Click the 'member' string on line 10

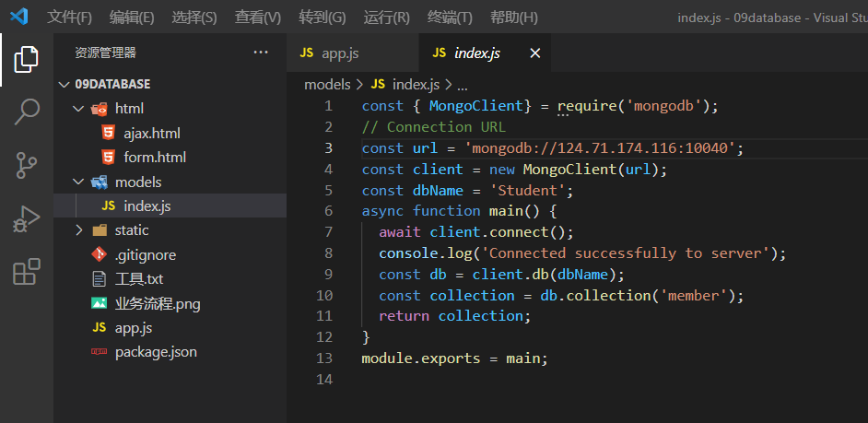coord(694,295)
